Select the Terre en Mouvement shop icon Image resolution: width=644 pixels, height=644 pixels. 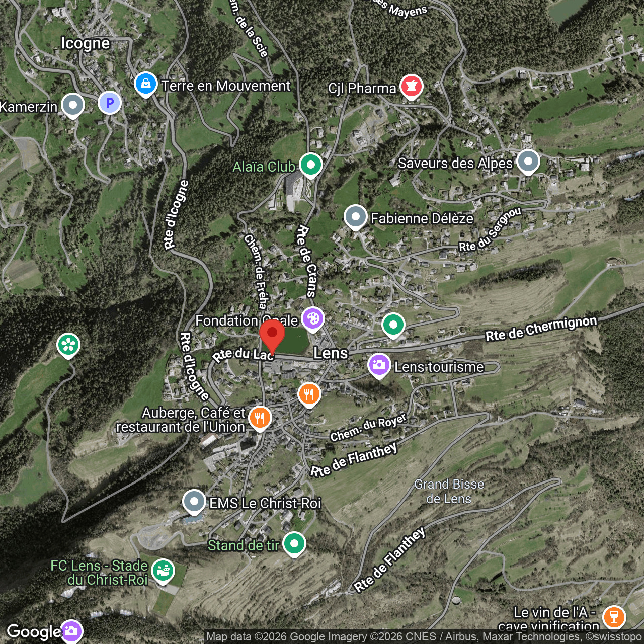pyautogui.click(x=146, y=84)
